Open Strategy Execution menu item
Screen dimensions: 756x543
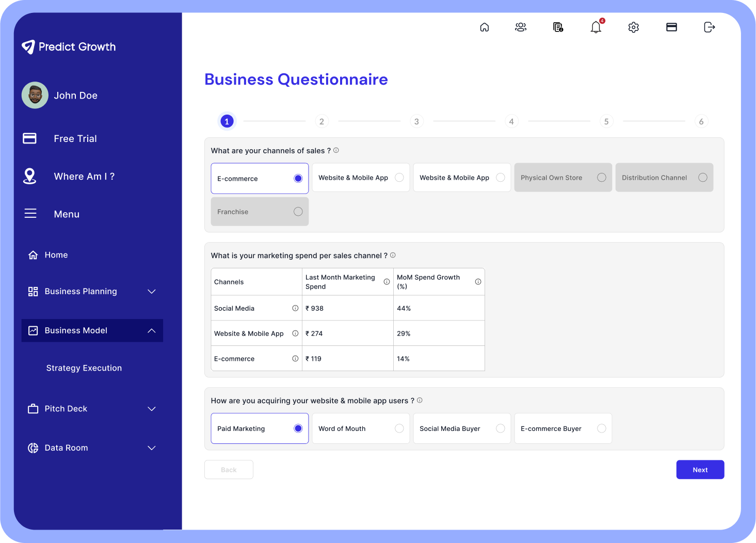84,368
